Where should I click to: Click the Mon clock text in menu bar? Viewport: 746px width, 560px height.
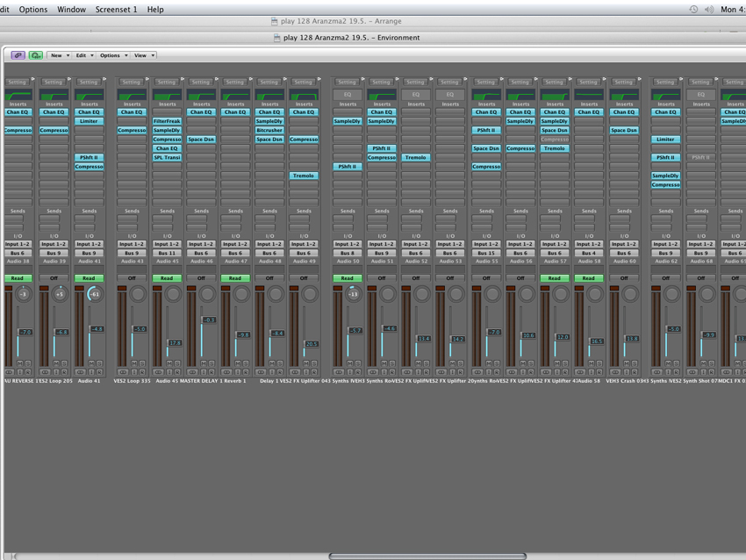pos(733,9)
